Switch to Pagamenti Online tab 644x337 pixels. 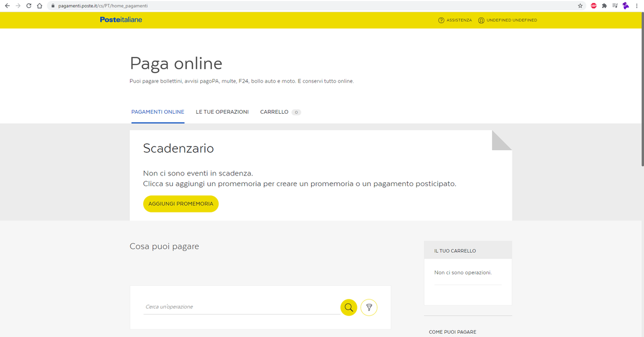click(x=158, y=112)
